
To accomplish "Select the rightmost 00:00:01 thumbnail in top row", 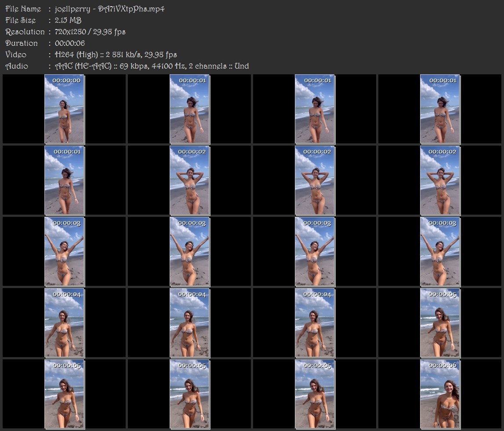I will tap(440, 109).
